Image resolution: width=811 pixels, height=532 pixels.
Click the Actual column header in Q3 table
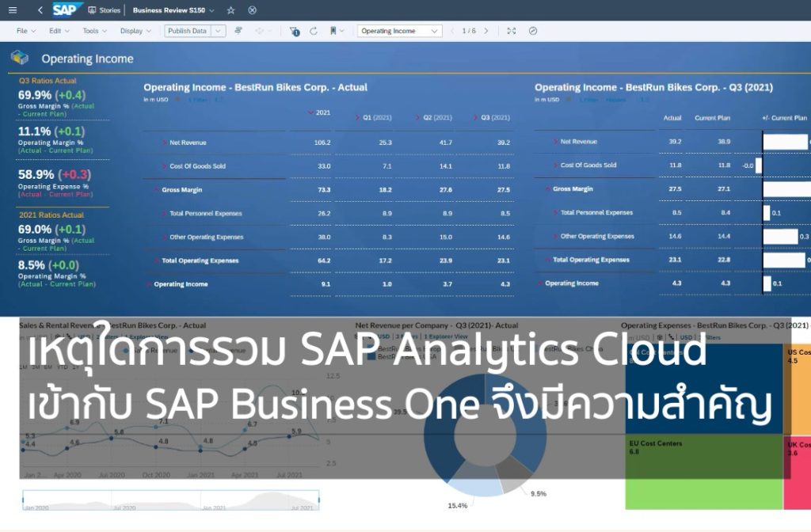[x=672, y=118]
